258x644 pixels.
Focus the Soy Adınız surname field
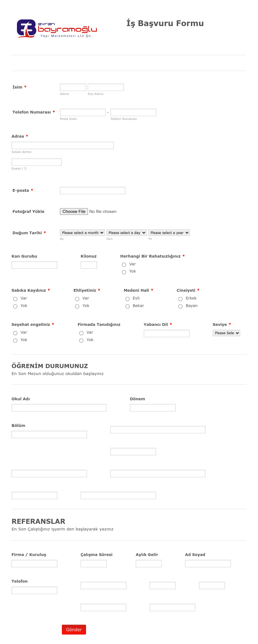pos(106,87)
